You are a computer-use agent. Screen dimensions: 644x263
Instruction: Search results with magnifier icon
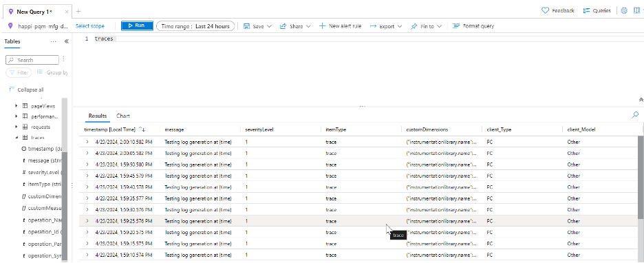(635, 116)
